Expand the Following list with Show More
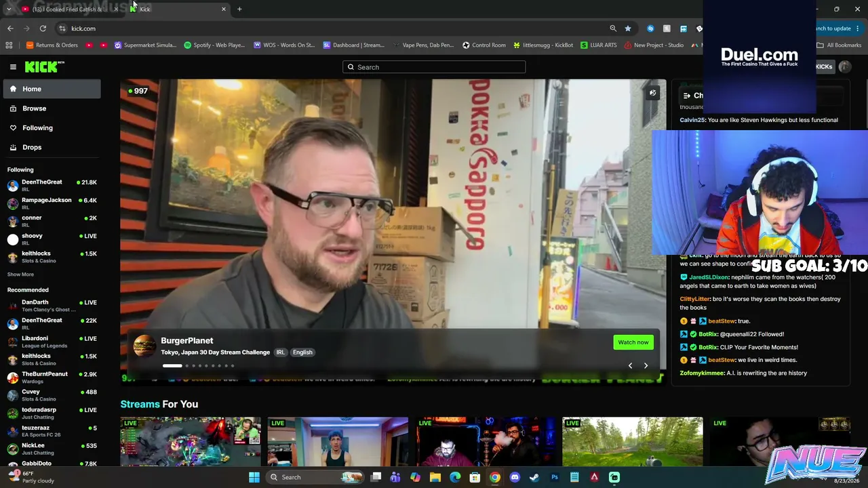Image resolution: width=868 pixels, height=488 pixels. click(20, 274)
